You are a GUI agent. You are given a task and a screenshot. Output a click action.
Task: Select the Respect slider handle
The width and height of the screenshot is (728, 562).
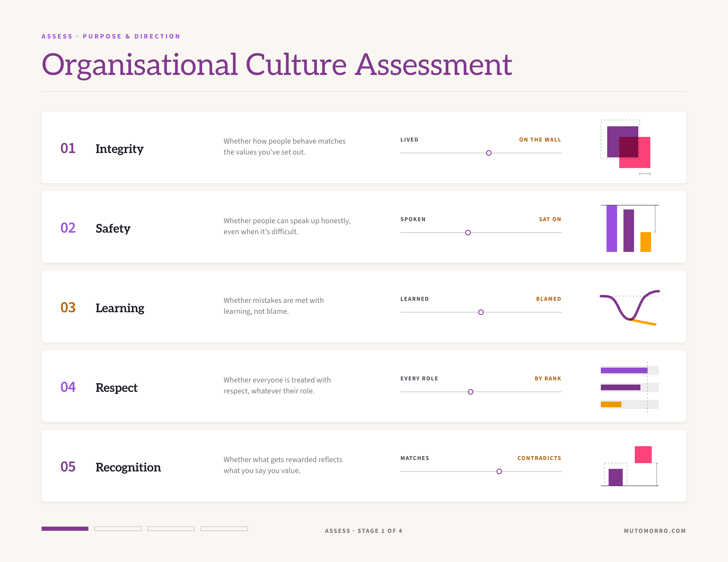point(471,392)
